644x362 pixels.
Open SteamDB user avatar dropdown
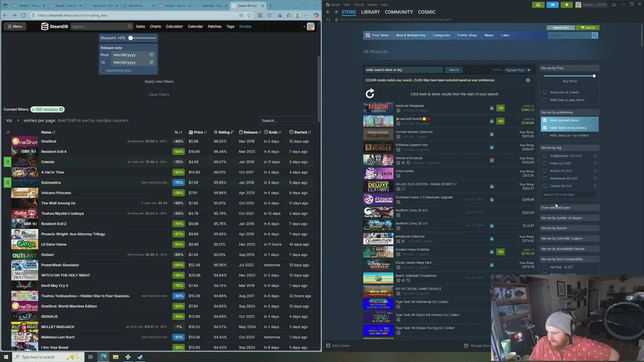[x=310, y=26]
